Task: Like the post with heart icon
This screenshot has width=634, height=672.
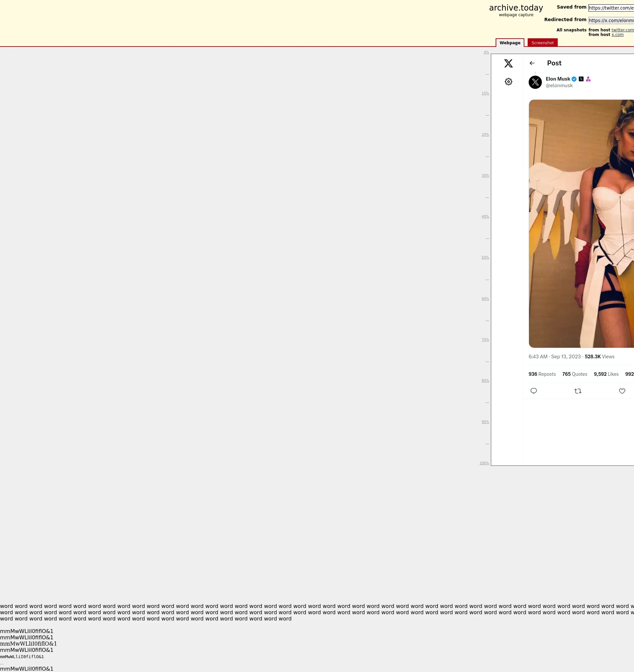Action: tap(622, 391)
